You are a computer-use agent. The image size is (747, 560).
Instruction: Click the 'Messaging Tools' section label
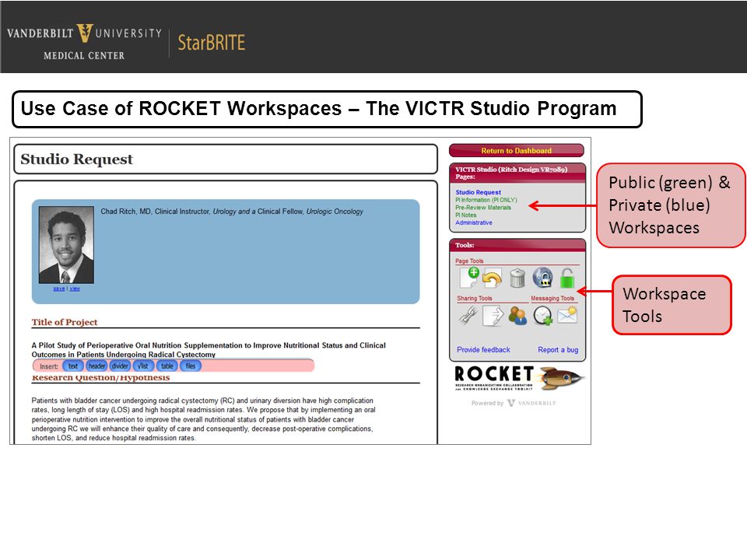coord(552,298)
